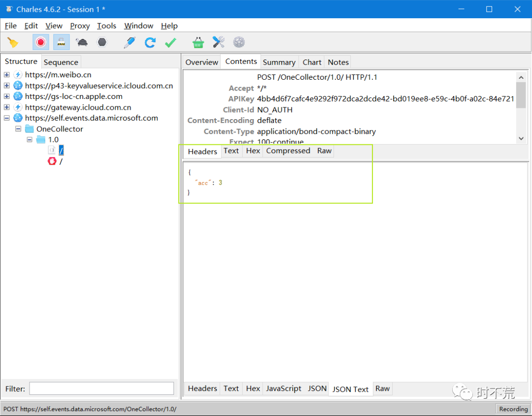Select request Text tab in upper pane
This screenshot has width=532, height=416.
point(231,151)
